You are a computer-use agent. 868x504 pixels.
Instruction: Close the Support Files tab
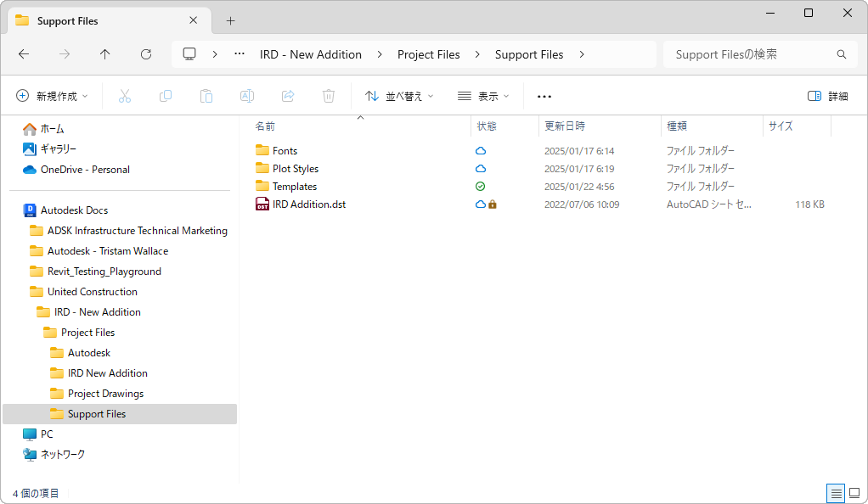(193, 20)
